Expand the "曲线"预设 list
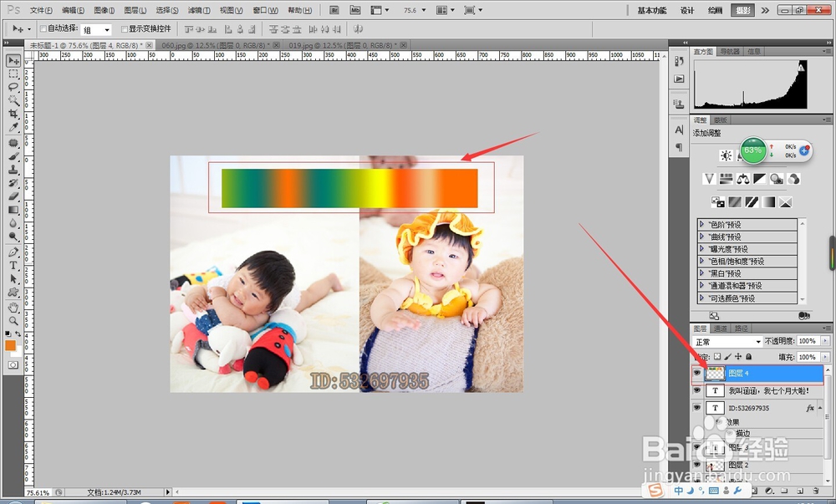 click(701, 237)
